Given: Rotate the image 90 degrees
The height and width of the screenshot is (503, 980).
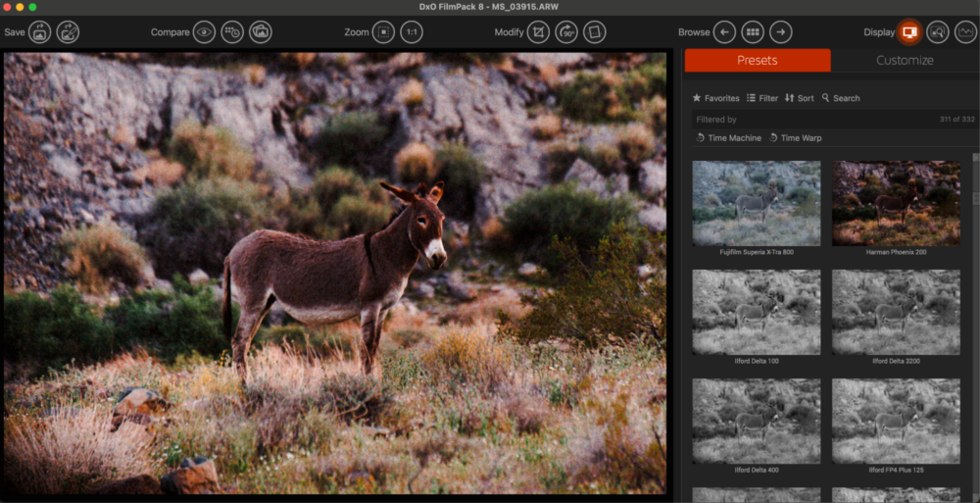Looking at the screenshot, I should tap(566, 32).
